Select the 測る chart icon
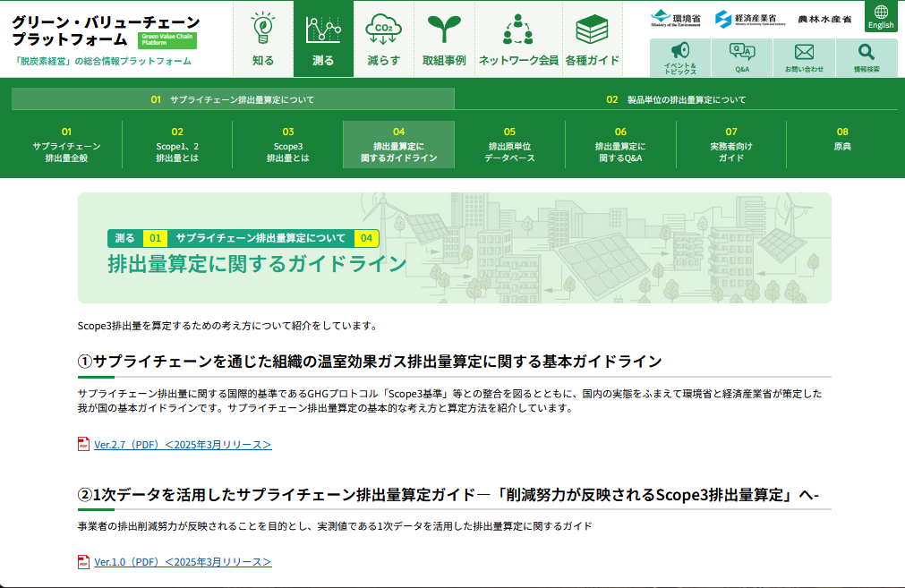The width and height of the screenshot is (905, 588). pyautogui.click(x=323, y=30)
